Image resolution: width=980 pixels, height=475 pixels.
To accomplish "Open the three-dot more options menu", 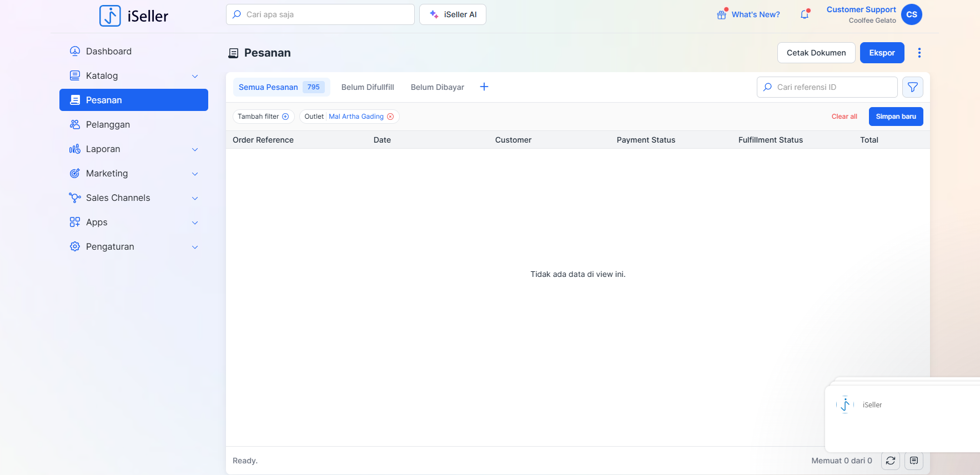I will [x=919, y=53].
